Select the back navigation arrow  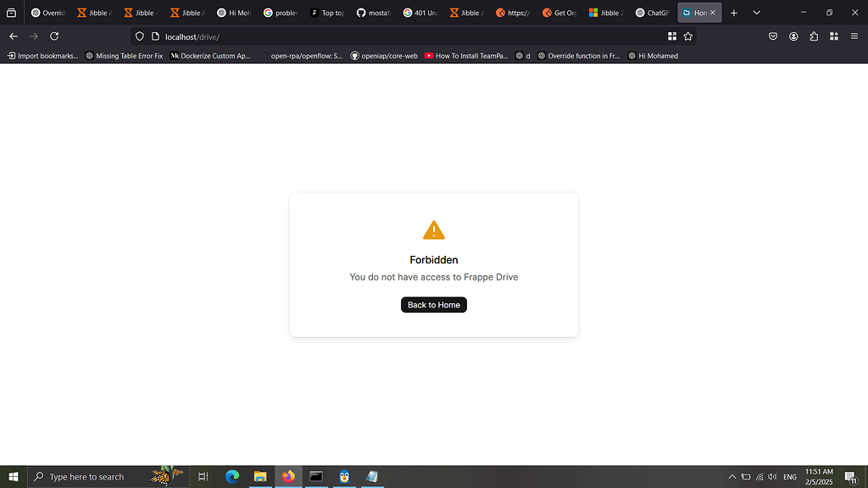point(13,36)
